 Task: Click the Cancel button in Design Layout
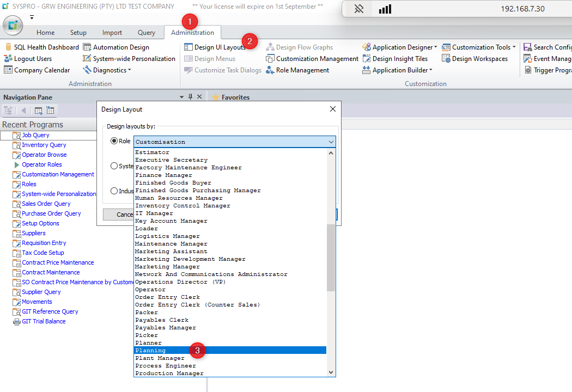[x=119, y=215]
